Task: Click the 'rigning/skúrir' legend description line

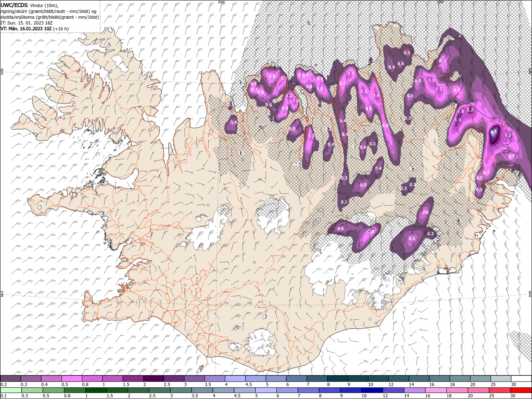Action: [49, 11]
